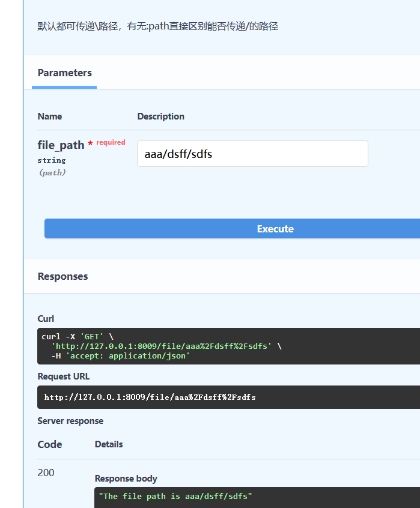
Task: Click the 'string' type label
Action: [x=52, y=160]
